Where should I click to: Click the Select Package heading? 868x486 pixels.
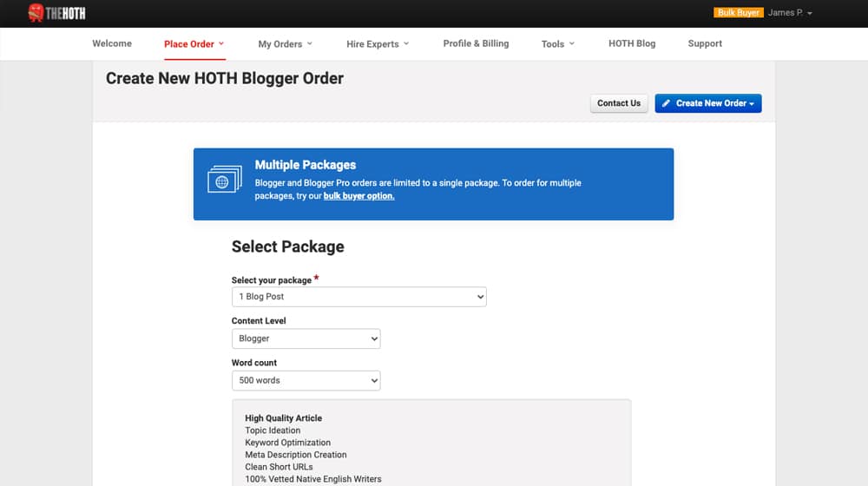click(x=288, y=246)
